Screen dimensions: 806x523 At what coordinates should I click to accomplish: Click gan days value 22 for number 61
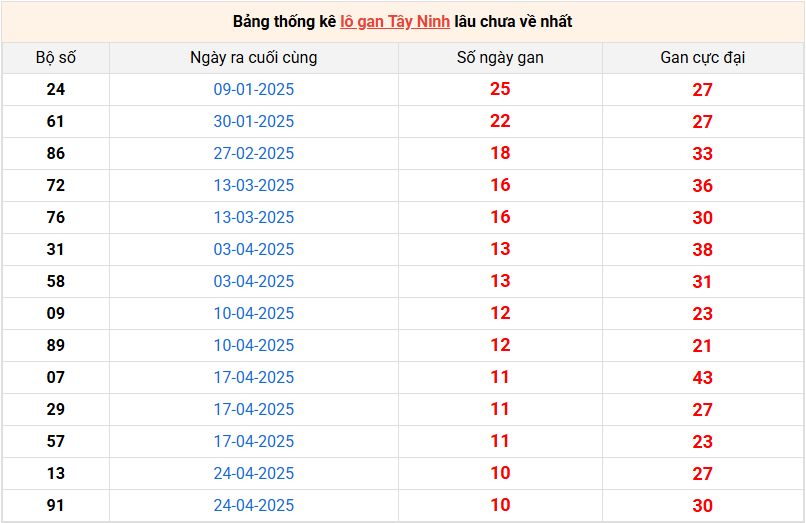click(x=500, y=121)
